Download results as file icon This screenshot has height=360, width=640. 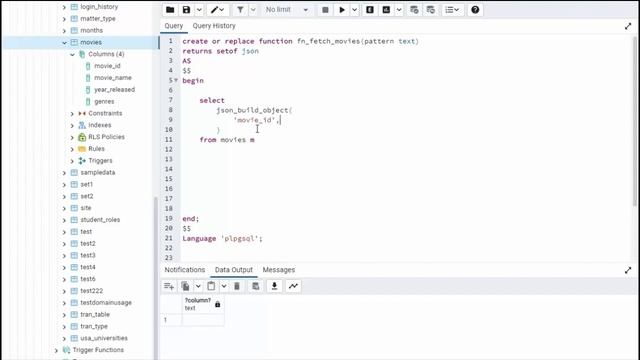tap(274, 286)
